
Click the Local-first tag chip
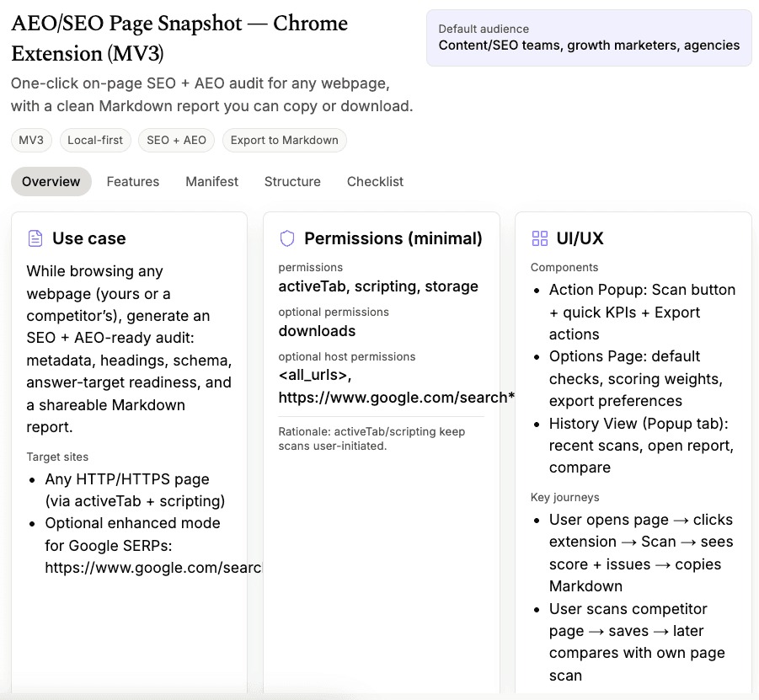95,141
